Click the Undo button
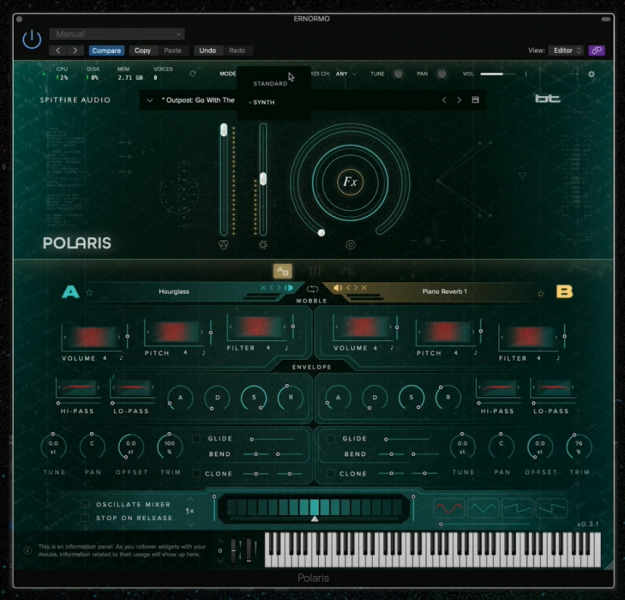The width and height of the screenshot is (625, 600). [208, 51]
